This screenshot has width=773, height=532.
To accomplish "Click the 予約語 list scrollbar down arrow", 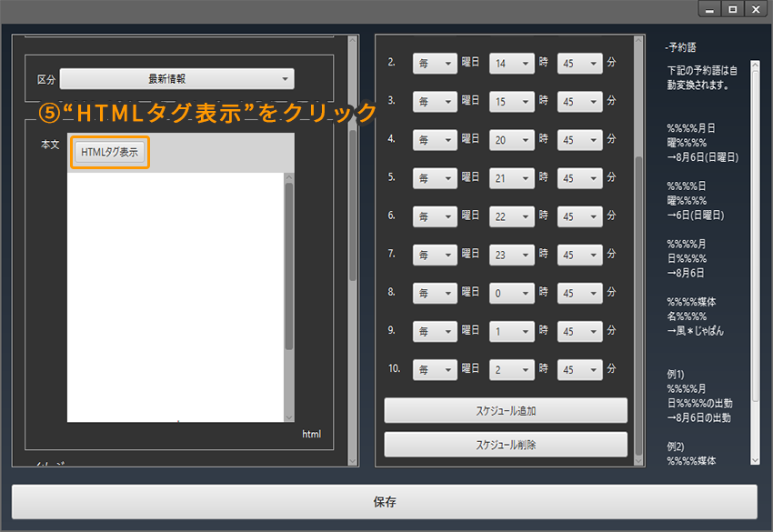I will [x=755, y=460].
